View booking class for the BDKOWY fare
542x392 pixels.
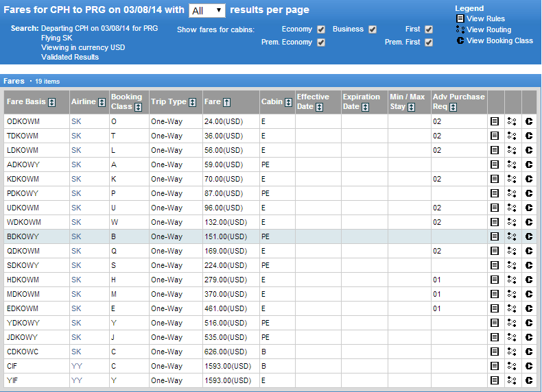[529, 236]
